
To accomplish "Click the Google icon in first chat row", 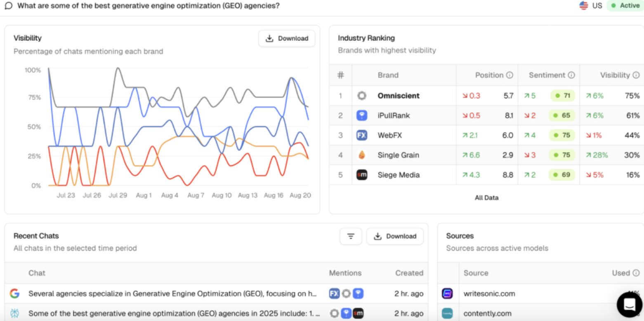I will 15,294.
